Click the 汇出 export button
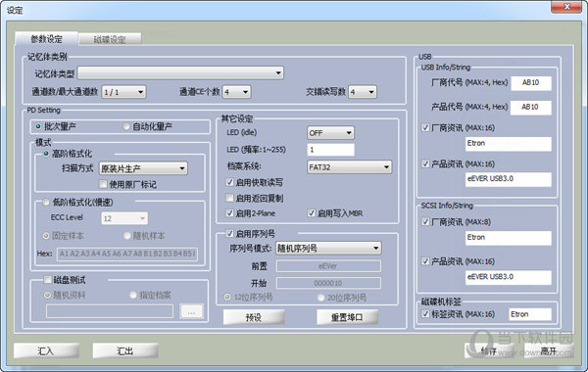The height and width of the screenshot is (372, 588). 125,351
